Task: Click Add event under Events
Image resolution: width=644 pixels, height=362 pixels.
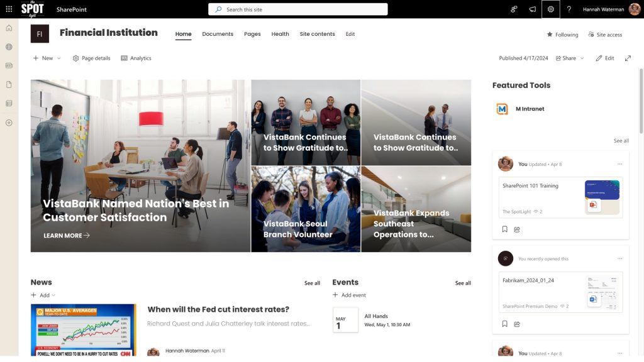Action: (349, 295)
